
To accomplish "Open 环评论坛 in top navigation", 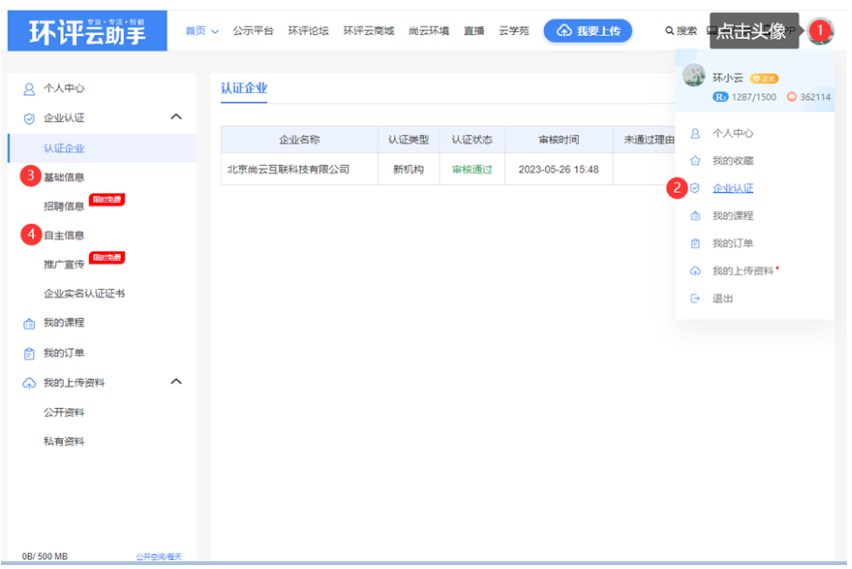I will [308, 31].
